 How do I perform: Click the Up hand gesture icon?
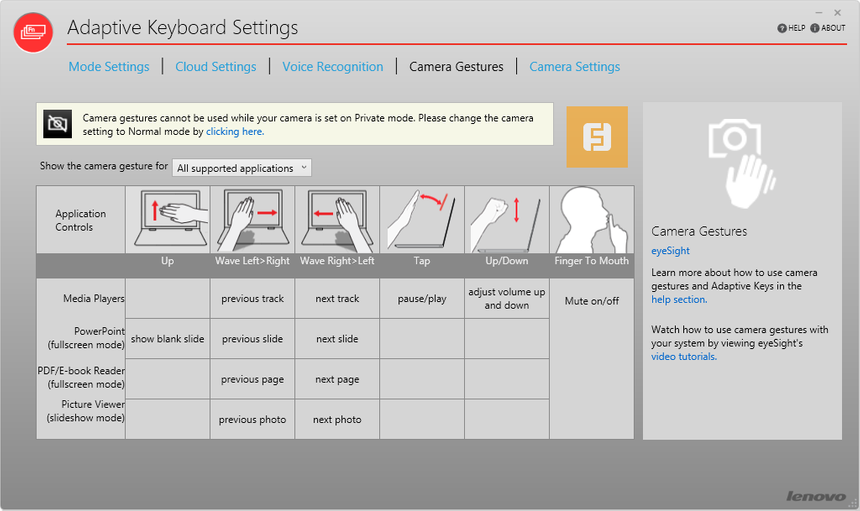(167, 219)
